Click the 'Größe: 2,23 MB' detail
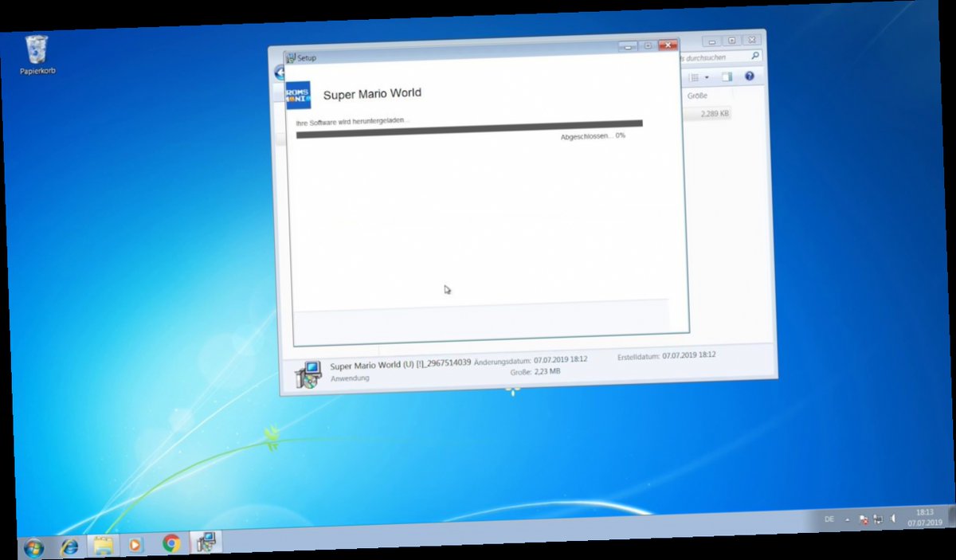956x560 pixels. [x=535, y=372]
